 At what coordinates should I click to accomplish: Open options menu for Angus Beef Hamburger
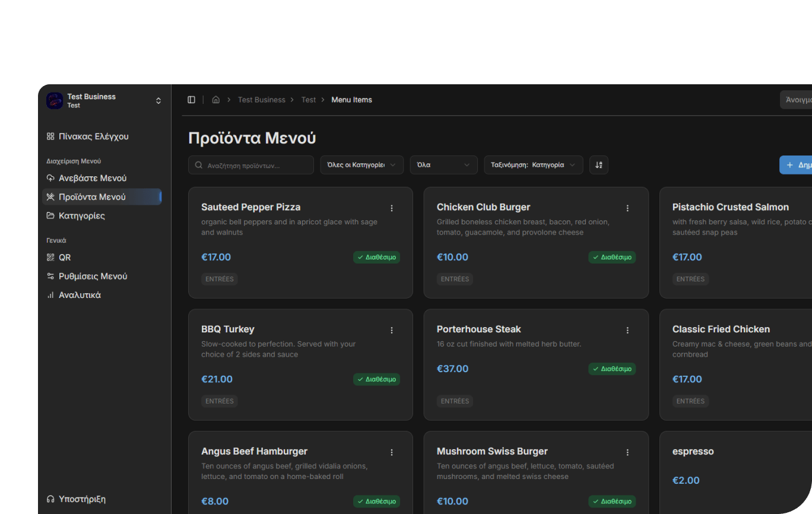(392, 452)
